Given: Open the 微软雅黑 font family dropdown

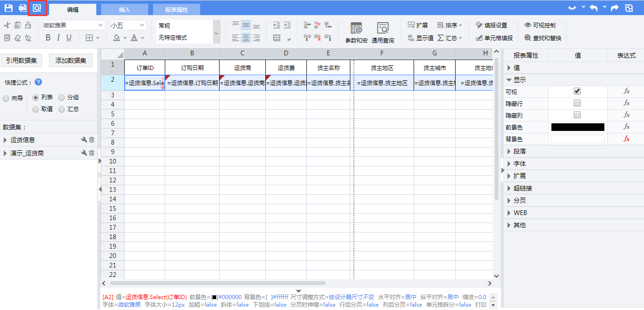Looking at the screenshot, I should point(73,26).
